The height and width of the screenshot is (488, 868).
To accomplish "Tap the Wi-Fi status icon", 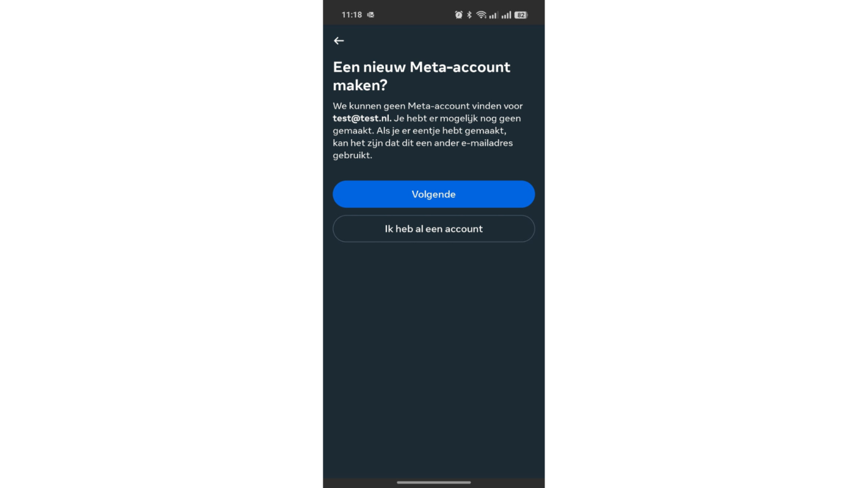I will point(481,15).
